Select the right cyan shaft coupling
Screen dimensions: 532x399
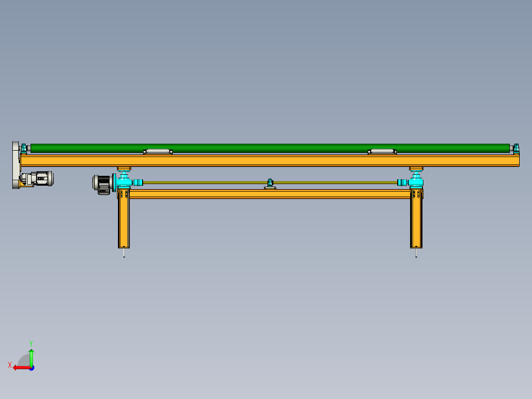402,183
